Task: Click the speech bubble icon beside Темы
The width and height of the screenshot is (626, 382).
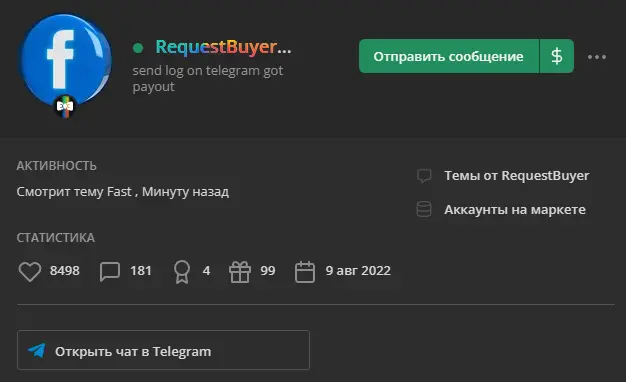Action: point(424,176)
